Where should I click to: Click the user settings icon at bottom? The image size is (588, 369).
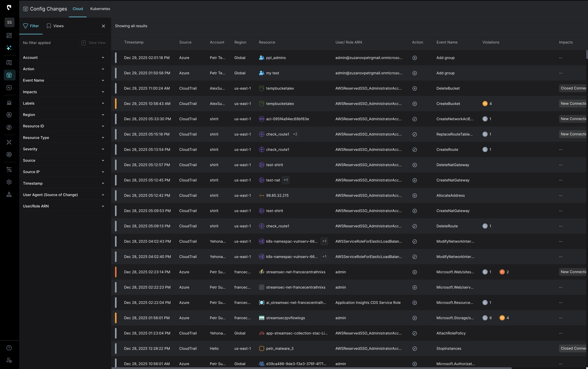coord(9,360)
